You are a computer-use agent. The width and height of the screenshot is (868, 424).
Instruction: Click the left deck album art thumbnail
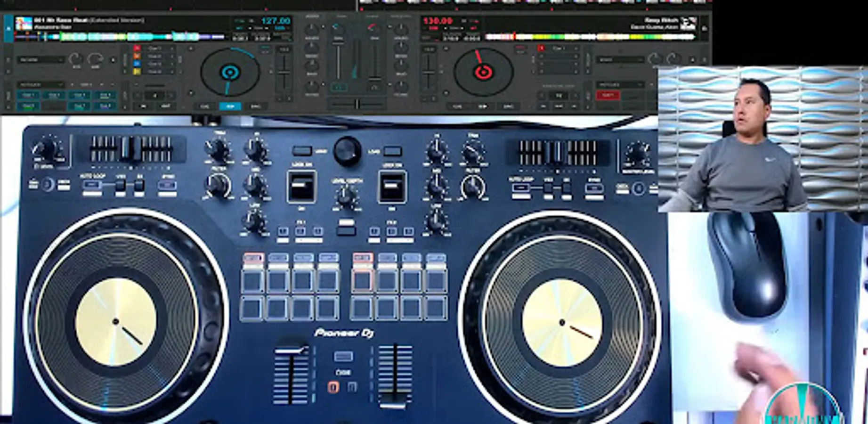point(24,24)
